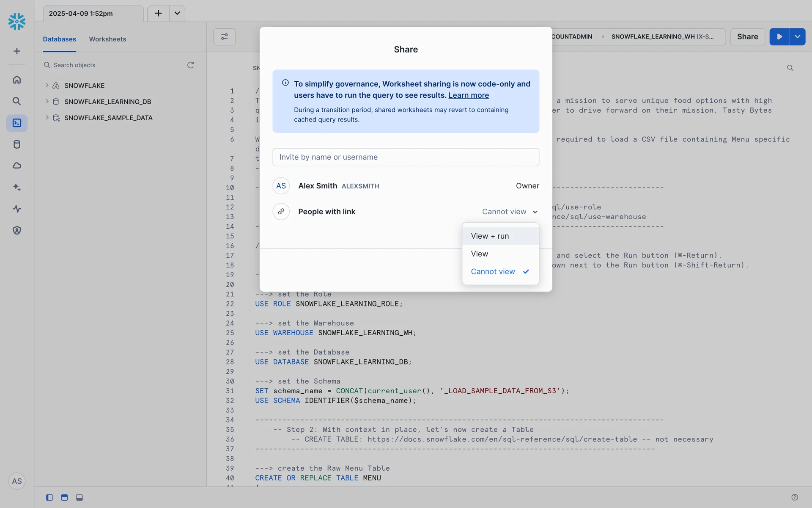Click the blue Run query button

[x=779, y=37]
